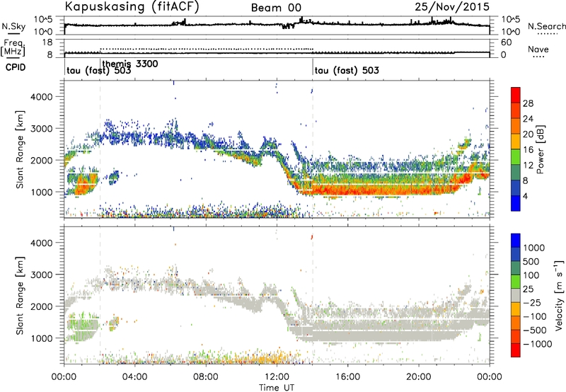Click the tau (fast) 503 label after 14:00
The image size is (566, 392).
coord(347,70)
